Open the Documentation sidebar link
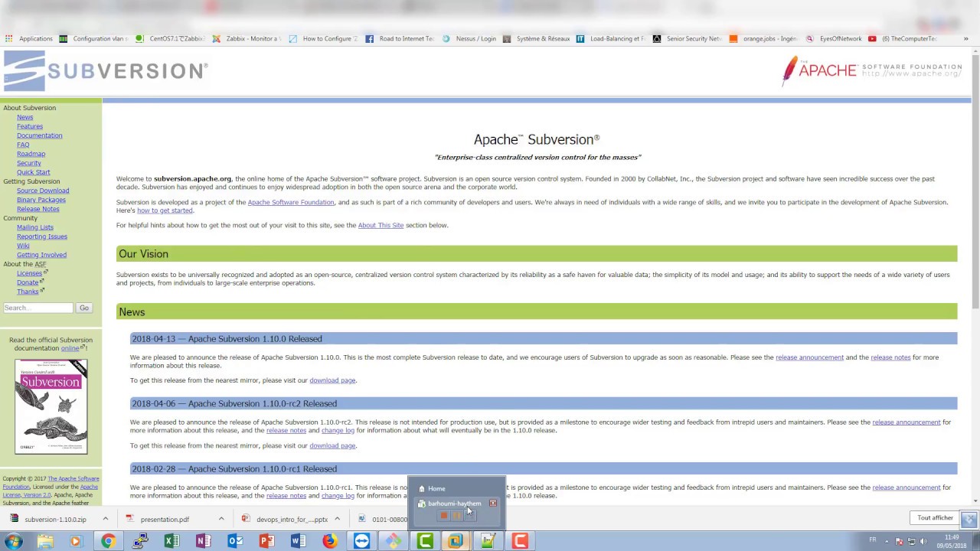Screen dimensions: 980x551 pos(40,135)
